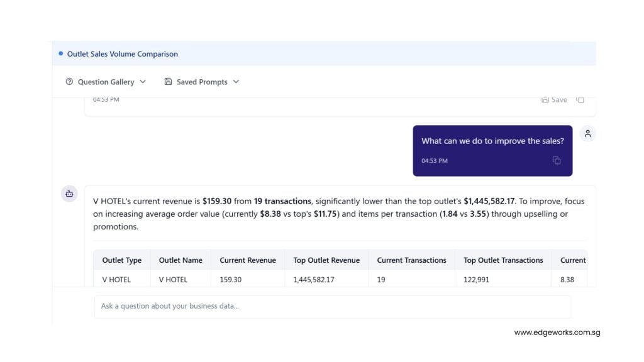Click the Top Outlet Revenue column header
Screen dimensions: 644x362
326,260
